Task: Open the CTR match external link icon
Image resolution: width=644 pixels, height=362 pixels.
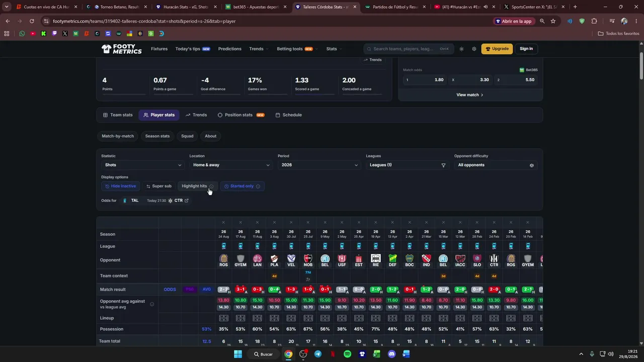Action: (187, 201)
